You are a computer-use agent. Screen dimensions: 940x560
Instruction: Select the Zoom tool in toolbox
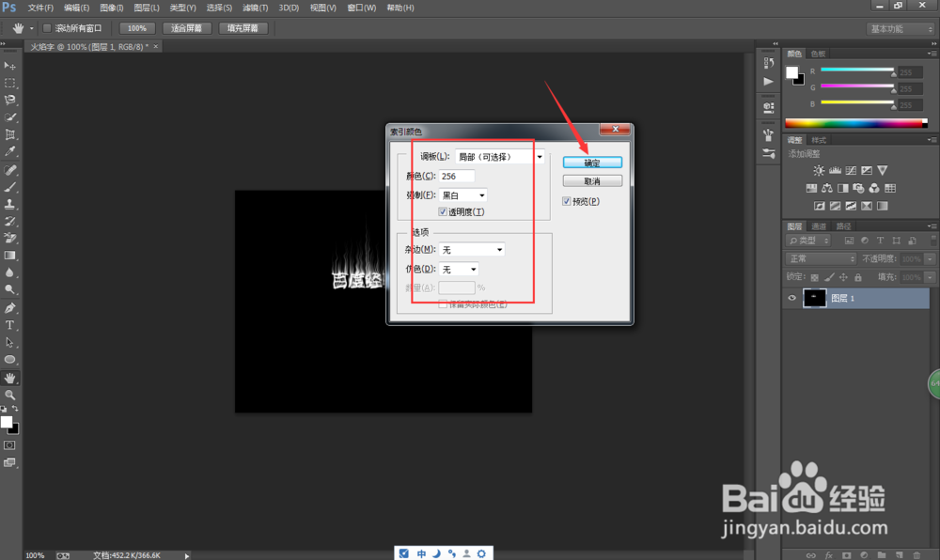pos(10,396)
